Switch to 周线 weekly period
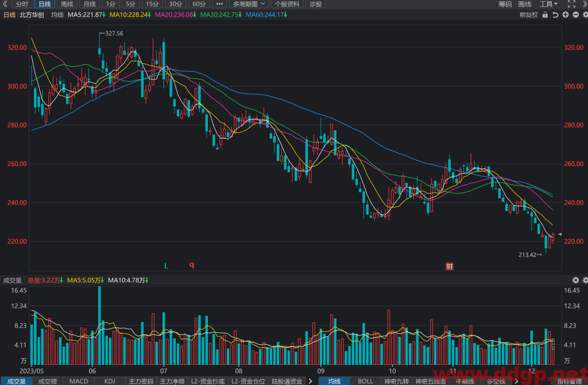The height and width of the screenshot is (385, 588). (x=67, y=4)
